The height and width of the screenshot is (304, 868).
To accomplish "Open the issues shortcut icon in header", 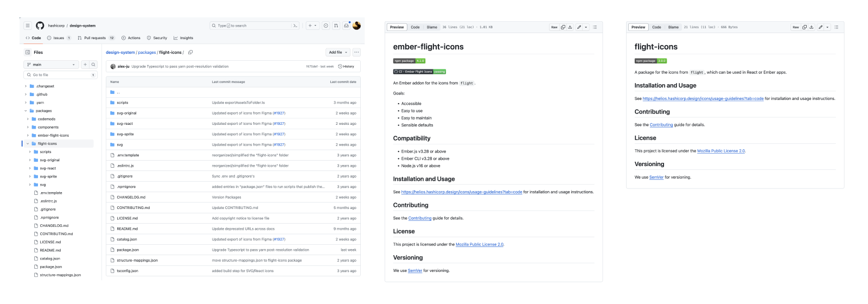I will [x=325, y=26].
